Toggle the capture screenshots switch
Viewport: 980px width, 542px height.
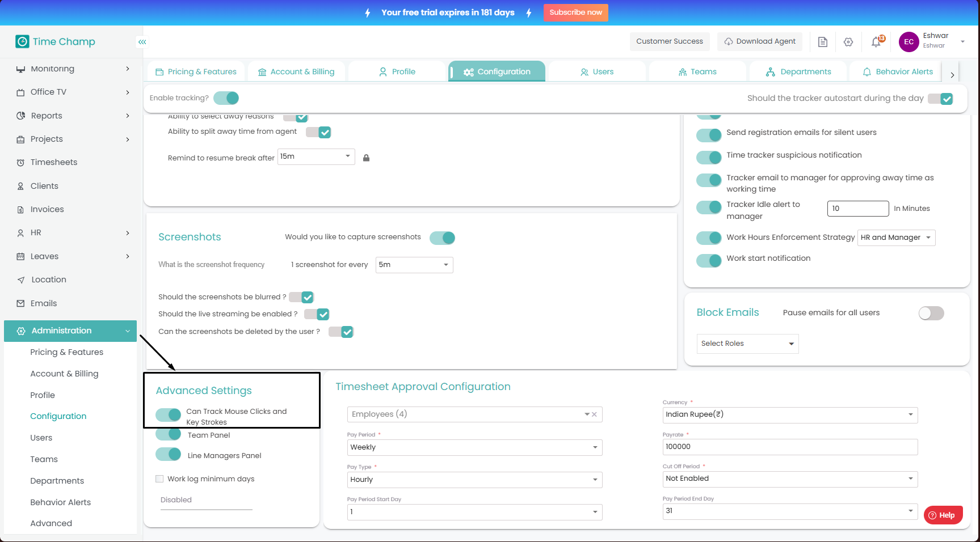pos(442,238)
